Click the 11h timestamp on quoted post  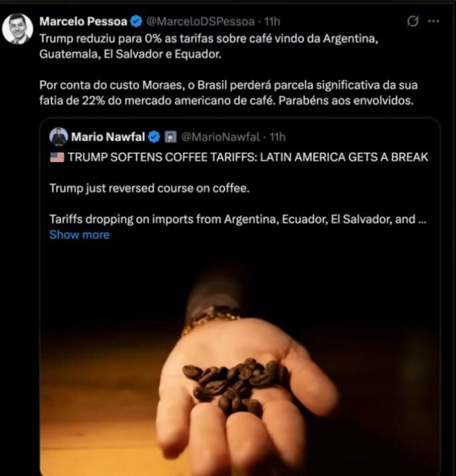point(277,137)
